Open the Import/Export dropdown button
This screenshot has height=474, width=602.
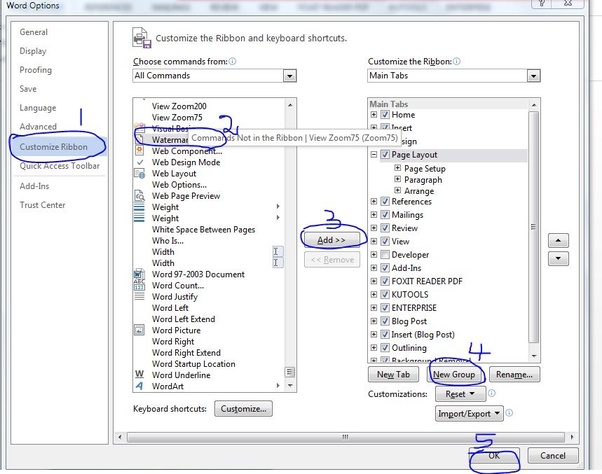coord(469,414)
